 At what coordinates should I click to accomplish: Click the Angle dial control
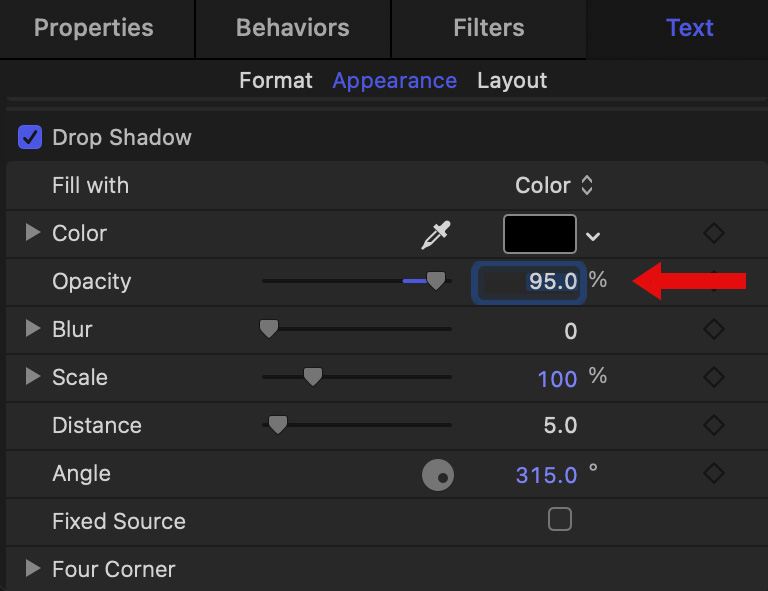point(438,476)
